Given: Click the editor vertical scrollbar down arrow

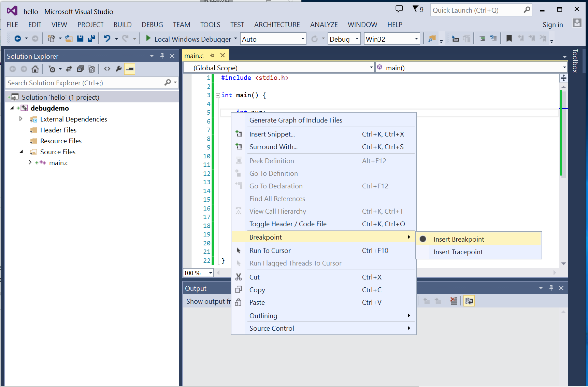Looking at the screenshot, I should pos(563,264).
